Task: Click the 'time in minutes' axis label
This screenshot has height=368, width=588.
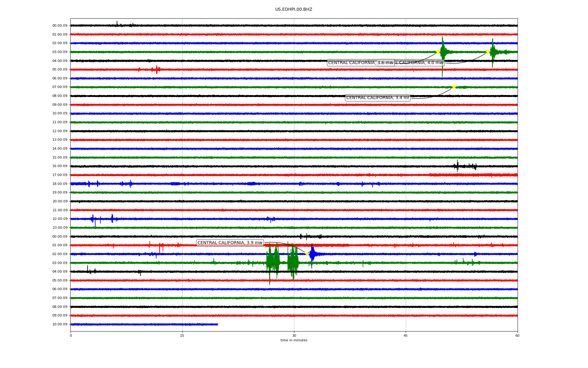Action: [293, 340]
